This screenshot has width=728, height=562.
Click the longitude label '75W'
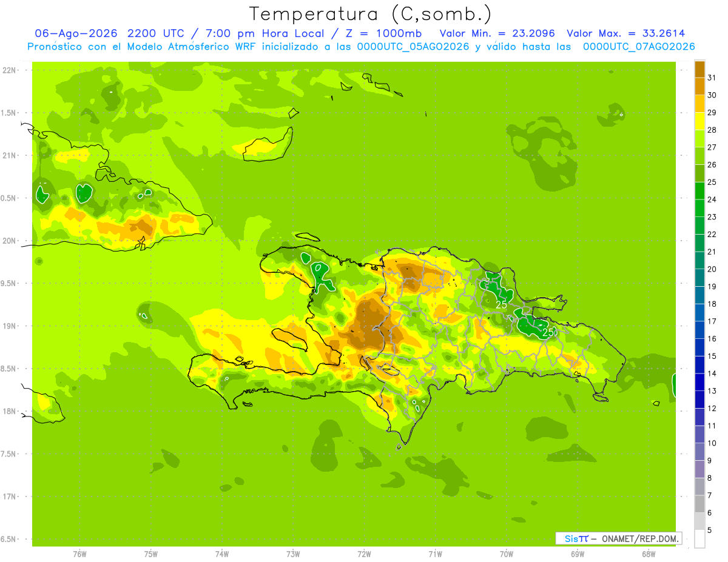tap(150, 554)
